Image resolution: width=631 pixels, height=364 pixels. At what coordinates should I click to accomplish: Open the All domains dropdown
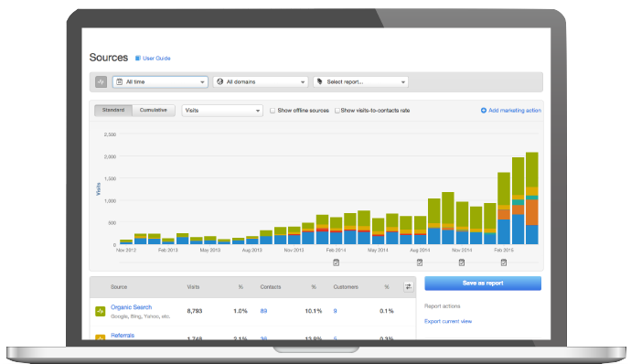pyautogui.click(x=261, y=81)
